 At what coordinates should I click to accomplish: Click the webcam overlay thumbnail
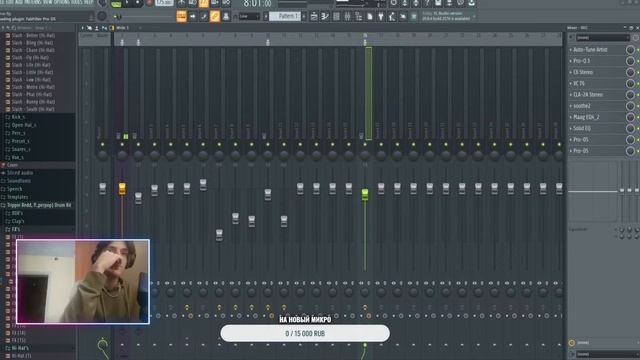tap(83, 282)
